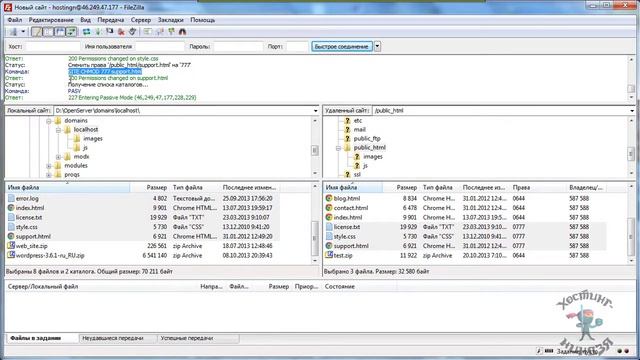The image size is (640, 360).
Task: Click the Имя пользователя input field
Action: coord(160,47)
